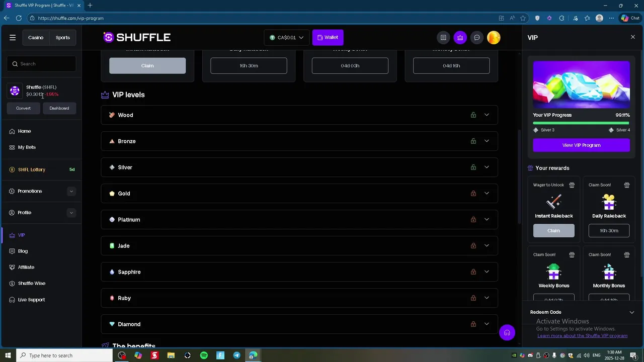Viewport: 644px width, 362px height.
Task: Expand the Ruby VIP level
Action: point(487,298)
